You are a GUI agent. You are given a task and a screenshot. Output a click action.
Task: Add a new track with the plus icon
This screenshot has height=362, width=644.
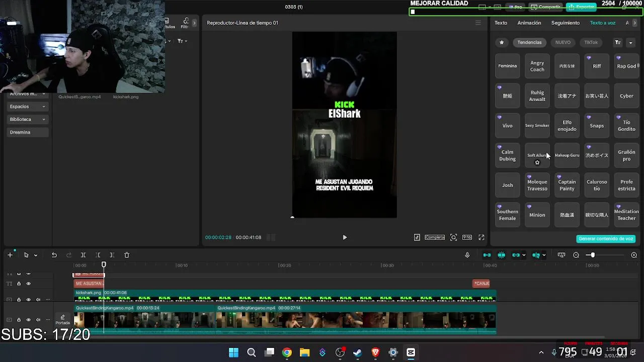tap(10, 255)
